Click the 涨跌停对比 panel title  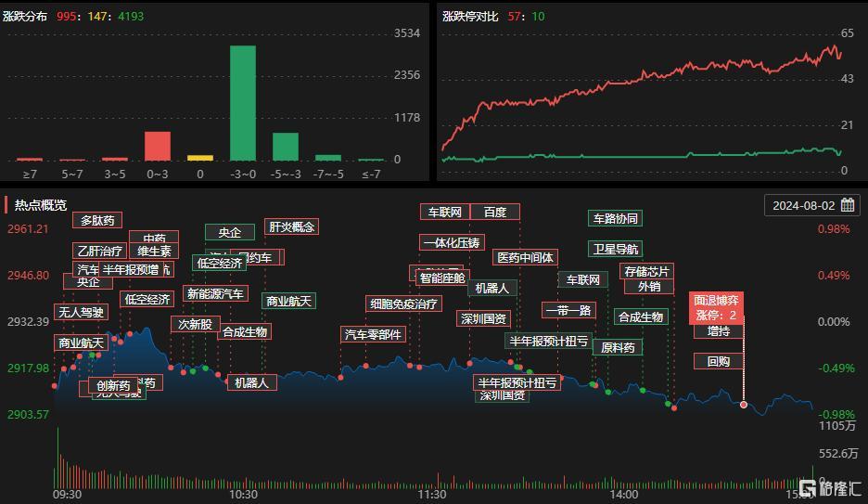point(470,17)
